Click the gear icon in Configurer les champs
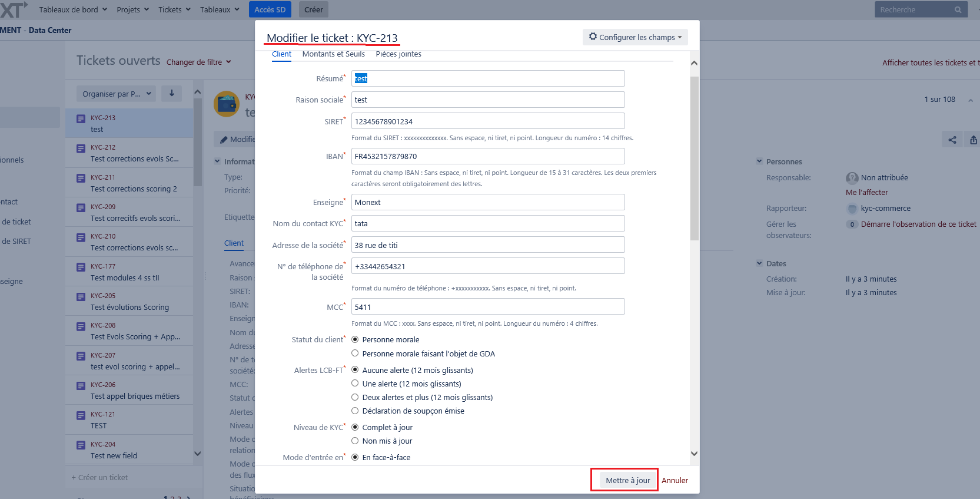Image resolution: width=980 pixels, height=499 pixels. pos(593,37)
